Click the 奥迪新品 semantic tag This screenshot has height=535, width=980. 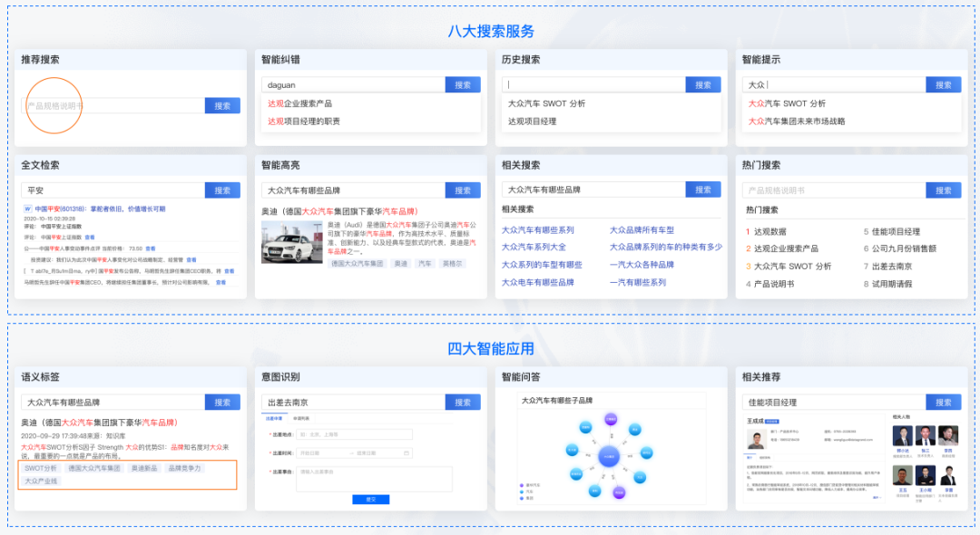(x=143, y=468)
